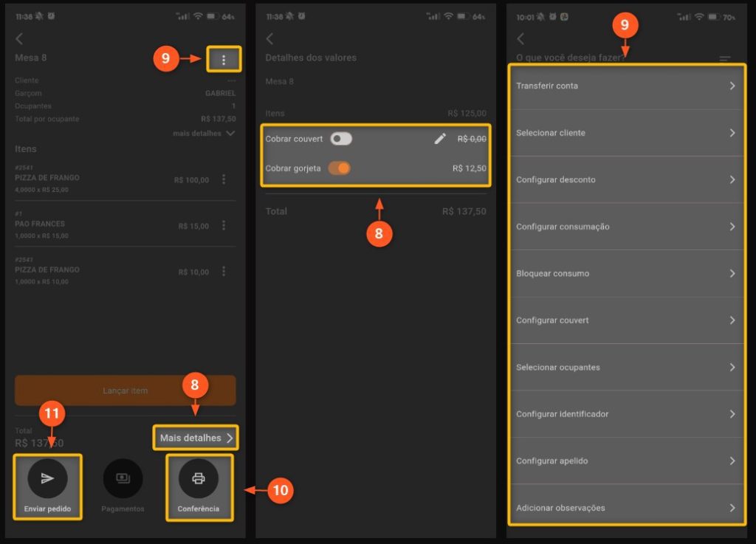The image size is (756, 544).
Task: Click the pencil icon to edit couvert value
Action: click(x=440, y=138)
